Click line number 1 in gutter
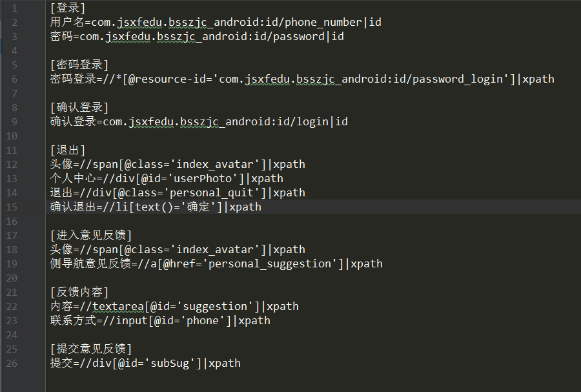 [x=14, y=8]
